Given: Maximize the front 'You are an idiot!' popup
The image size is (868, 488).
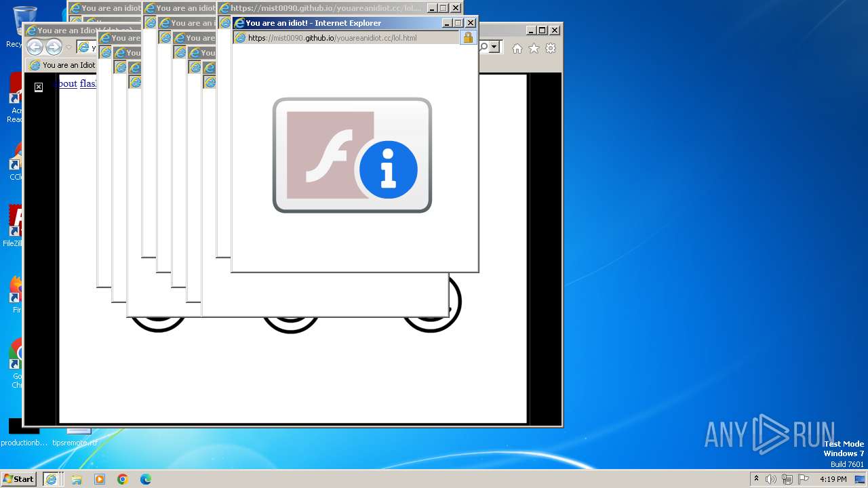Looking at the screenshot, I should (458, 23).
